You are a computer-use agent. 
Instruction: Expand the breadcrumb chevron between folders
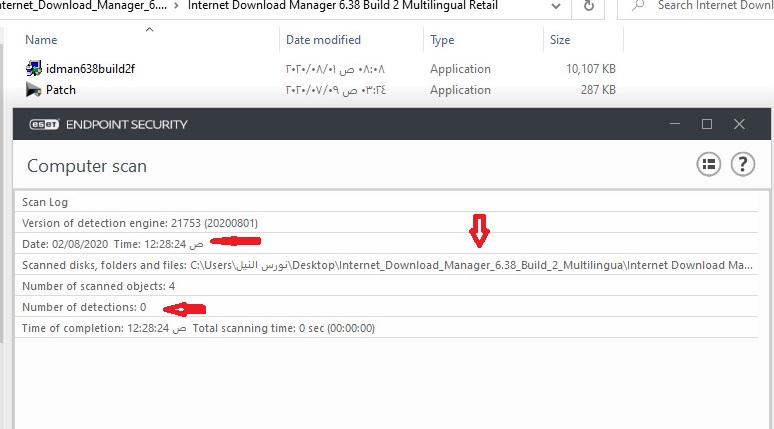tap(176, 6)
